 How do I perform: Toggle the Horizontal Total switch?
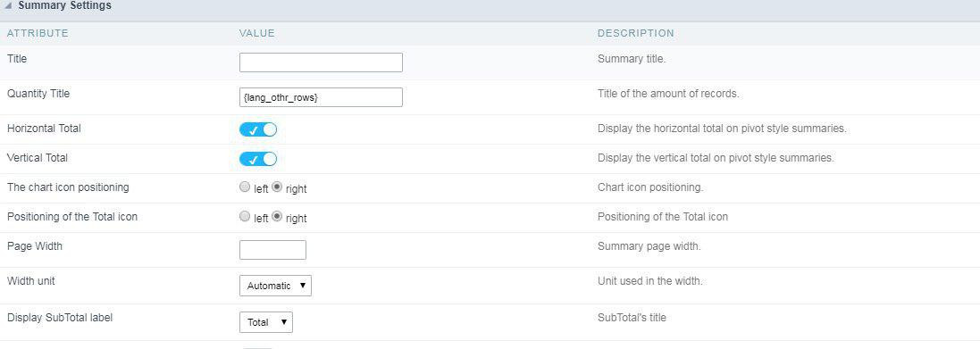tap(258, 129)
